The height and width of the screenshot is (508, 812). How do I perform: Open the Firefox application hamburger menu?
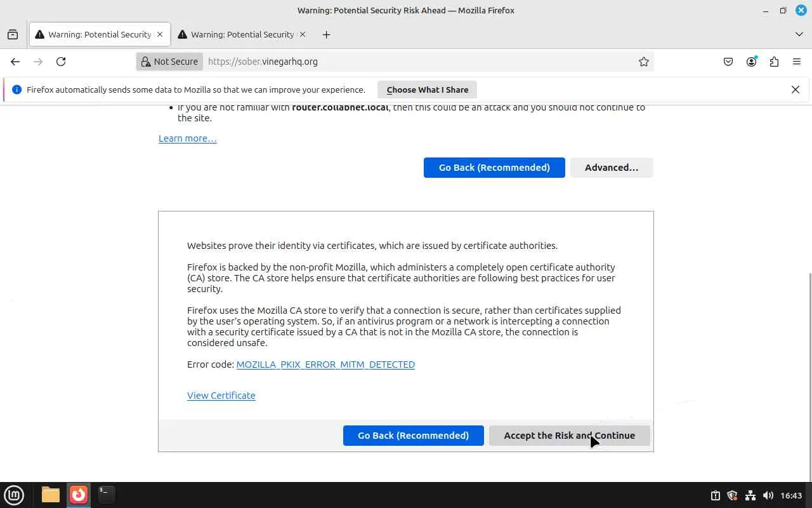tap(797, 62)
